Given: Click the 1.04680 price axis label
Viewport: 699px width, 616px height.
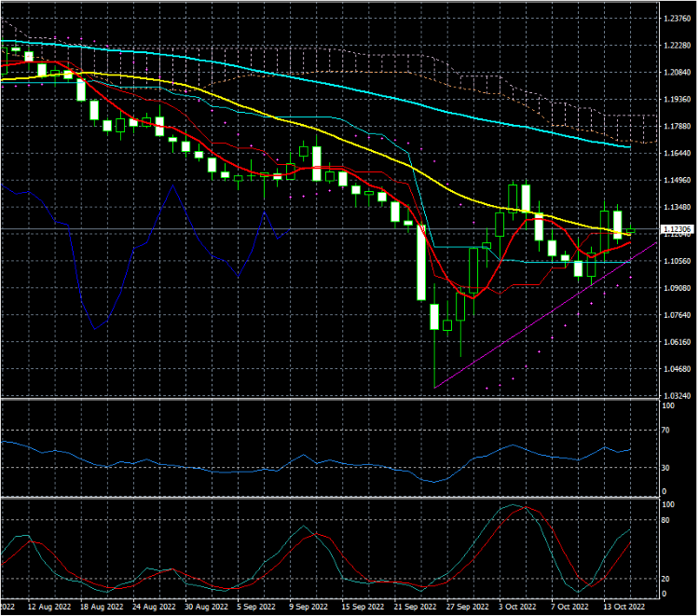Looking at the screenshot, I should tap(677, 369).
